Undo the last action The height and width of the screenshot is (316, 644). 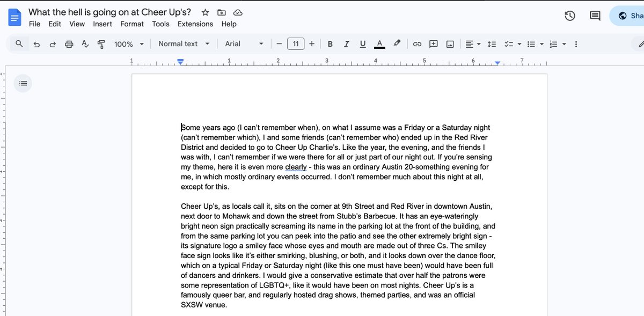(x=36, y=44)
